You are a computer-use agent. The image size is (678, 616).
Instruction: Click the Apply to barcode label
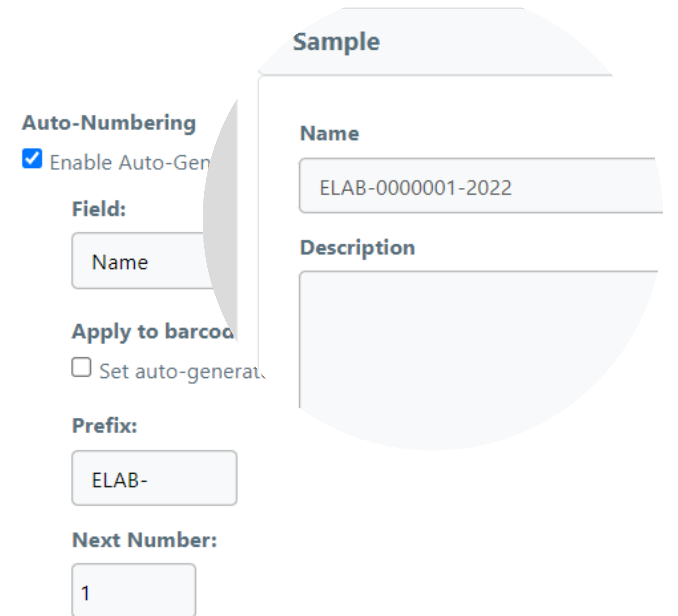coord(153,332)
